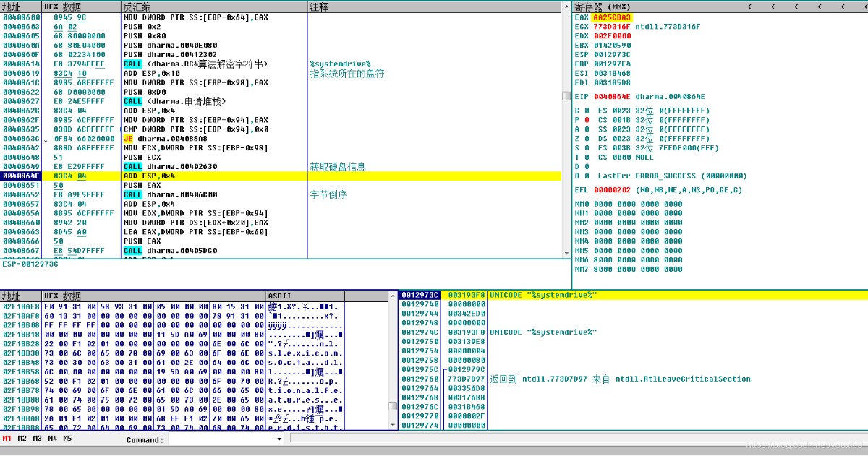
Task: Select the highlighted ADD ESP,0x4 at 0040864E
Action: click(149, 176)
